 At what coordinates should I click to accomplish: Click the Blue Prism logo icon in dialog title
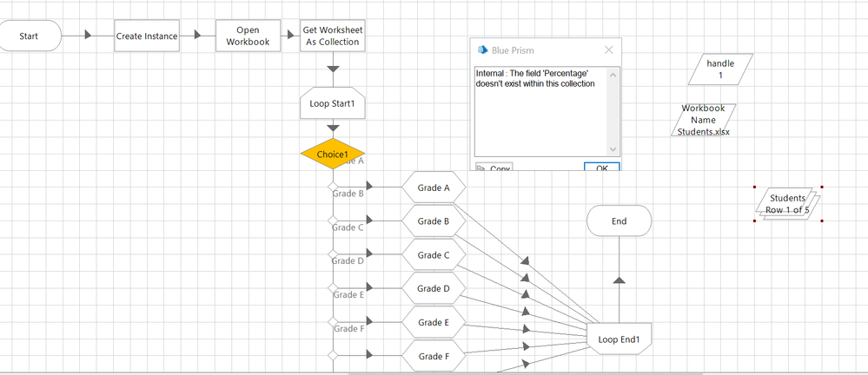(482, 50)
